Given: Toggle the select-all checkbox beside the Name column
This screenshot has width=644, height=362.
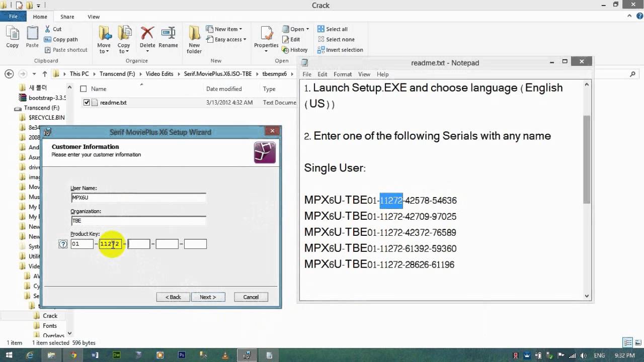Looking at the screenshot, I should point(84,89).
